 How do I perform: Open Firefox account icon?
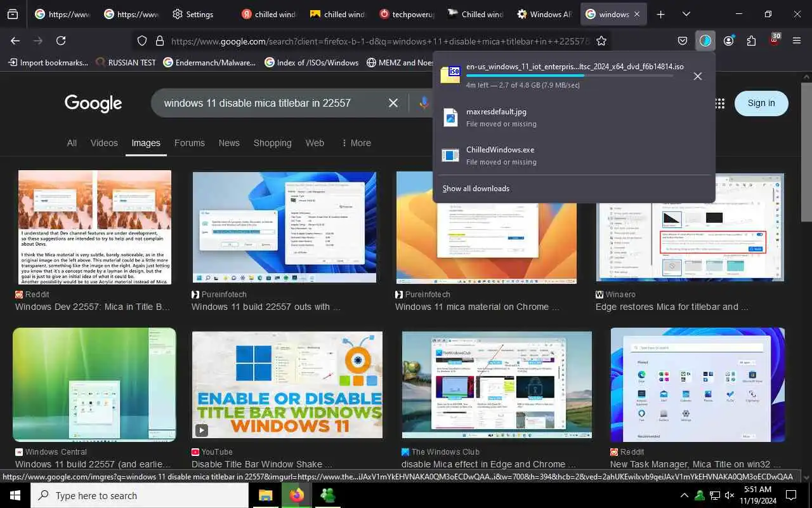tap(728, 41)
